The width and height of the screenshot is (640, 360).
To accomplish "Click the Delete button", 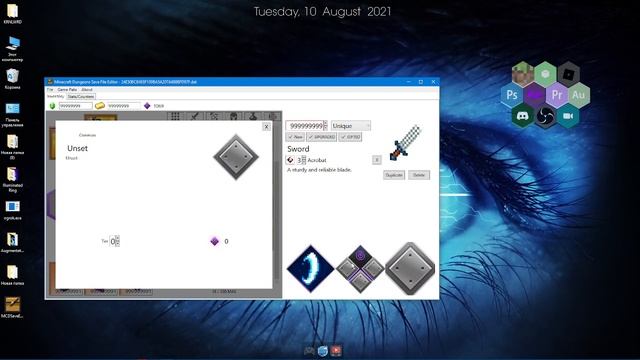I will click(x=419, y=175).
